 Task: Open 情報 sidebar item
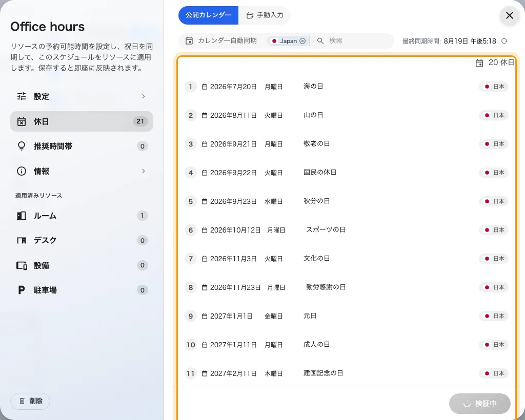click(x=82, y=171)
